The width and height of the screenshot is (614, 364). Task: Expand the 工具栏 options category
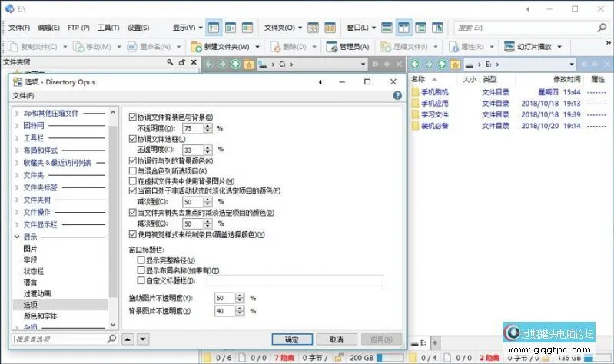(16, 138)
